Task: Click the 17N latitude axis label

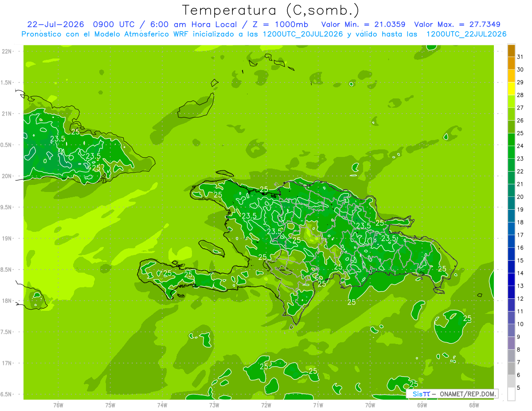Action: tap(7, 363)
